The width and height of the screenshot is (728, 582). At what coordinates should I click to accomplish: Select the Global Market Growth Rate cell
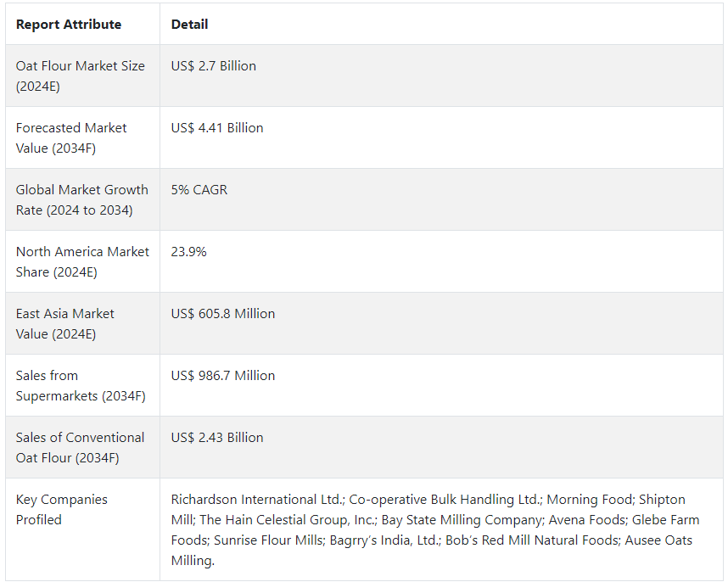pos(81,199)
